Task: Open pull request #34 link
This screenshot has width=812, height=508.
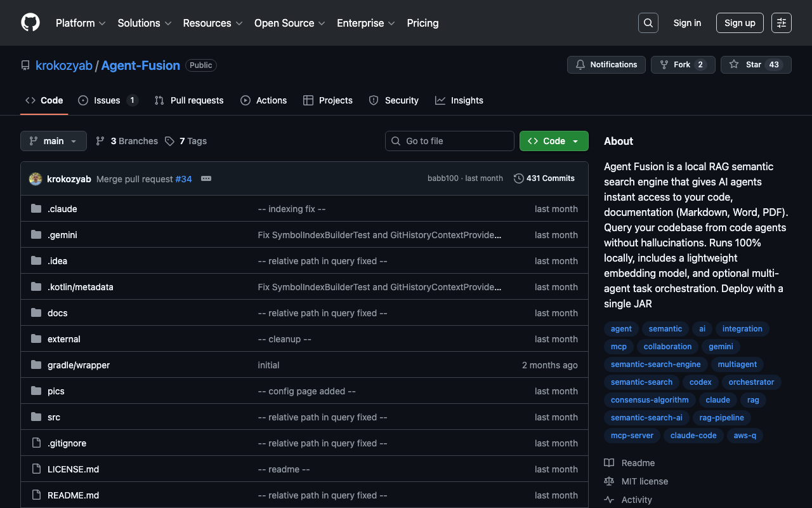Action: 183,179
